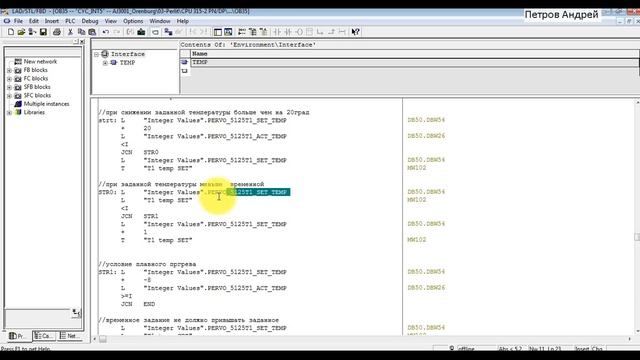Screen dimensions: 640x360
Task: Close the left overview panel
Action: [82, 42]
